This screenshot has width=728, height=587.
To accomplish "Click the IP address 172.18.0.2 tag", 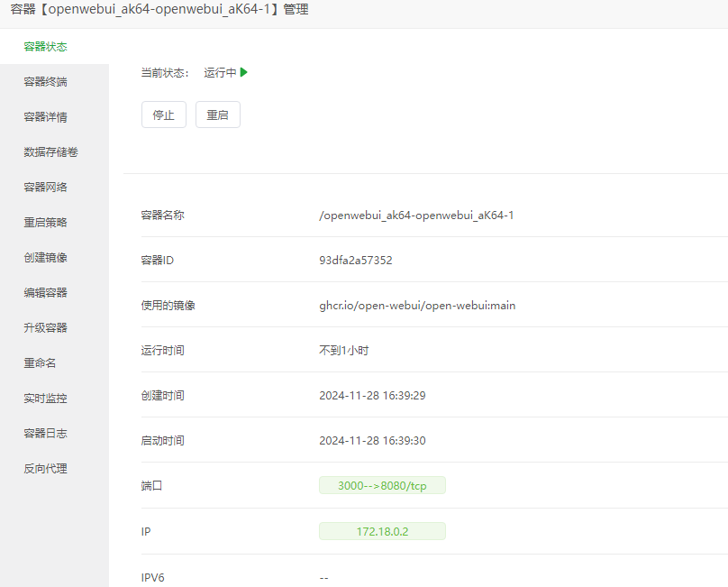I will click(x=382, y=531).
